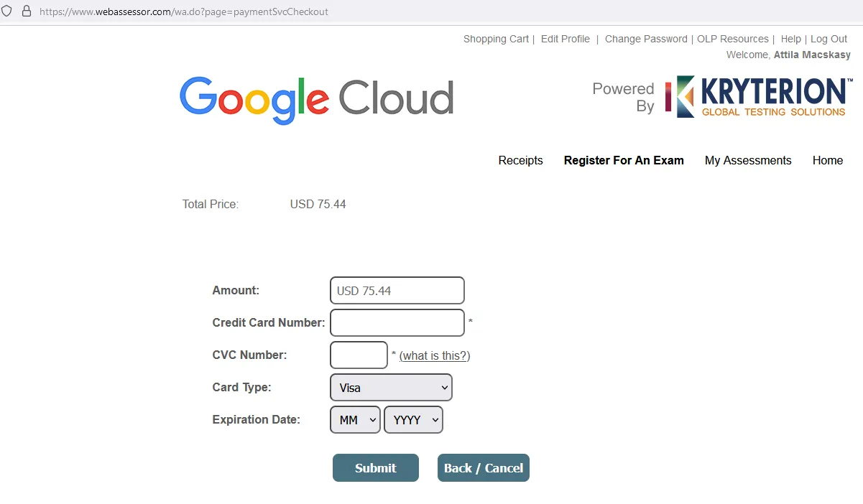Click the 'CVC Number:' label
863x504 pixels.
249,355
